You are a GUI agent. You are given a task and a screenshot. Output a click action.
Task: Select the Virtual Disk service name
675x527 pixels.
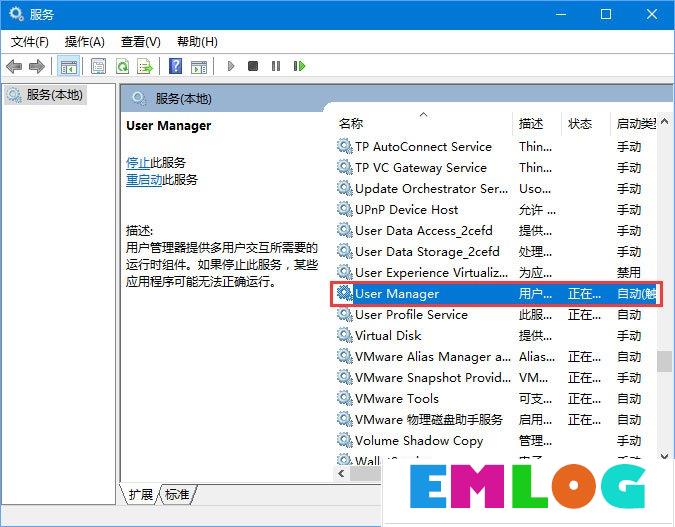tap(388, 335)
